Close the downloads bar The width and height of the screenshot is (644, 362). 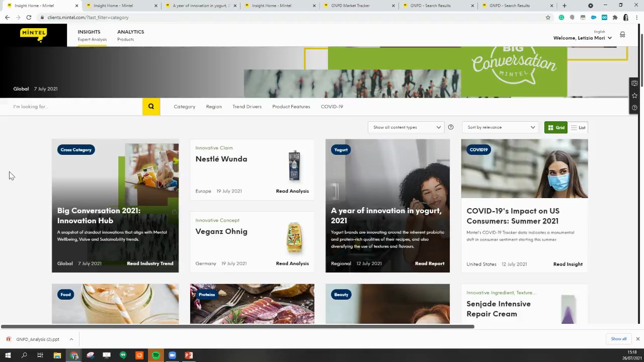click(x=637, y=339)
